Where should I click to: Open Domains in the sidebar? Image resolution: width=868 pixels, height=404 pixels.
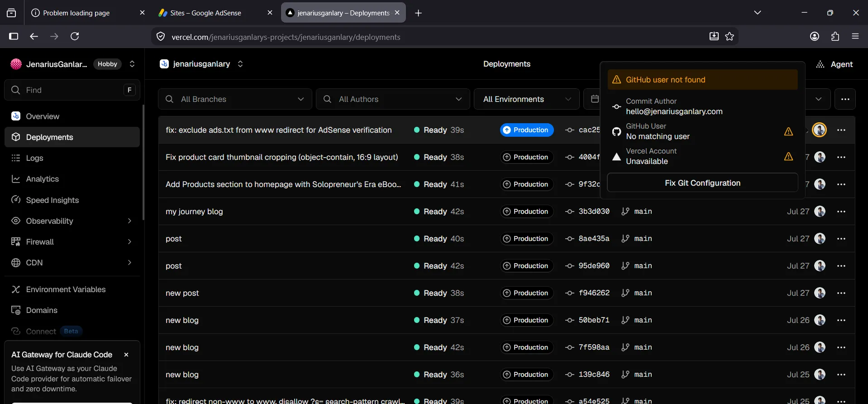[x=72, y=310]
